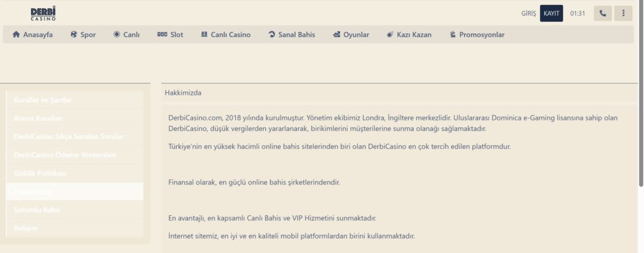The height and width of the screenshot is (253, 644).
Task: Click the 01:31 clock display
Action: [x=577, y=13]
